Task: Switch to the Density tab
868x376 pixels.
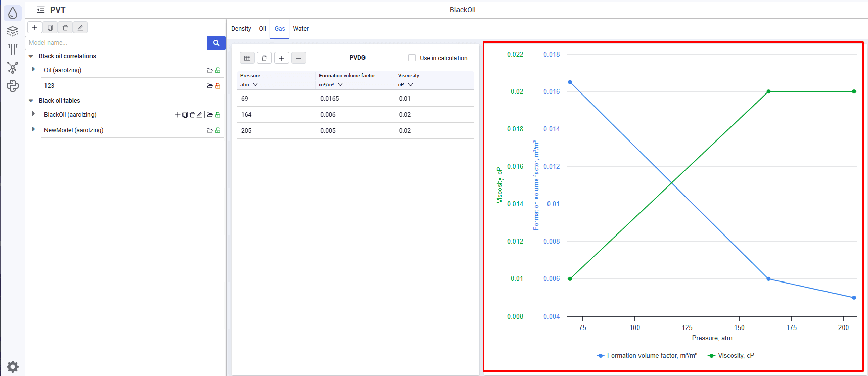Action: coord(241,29)
